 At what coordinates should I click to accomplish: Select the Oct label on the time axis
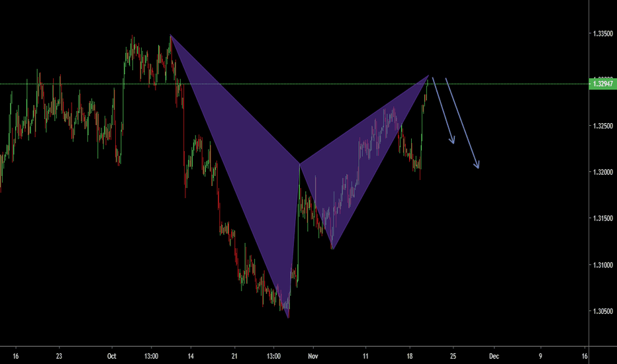pyautogui.click(x=113, y=355)
